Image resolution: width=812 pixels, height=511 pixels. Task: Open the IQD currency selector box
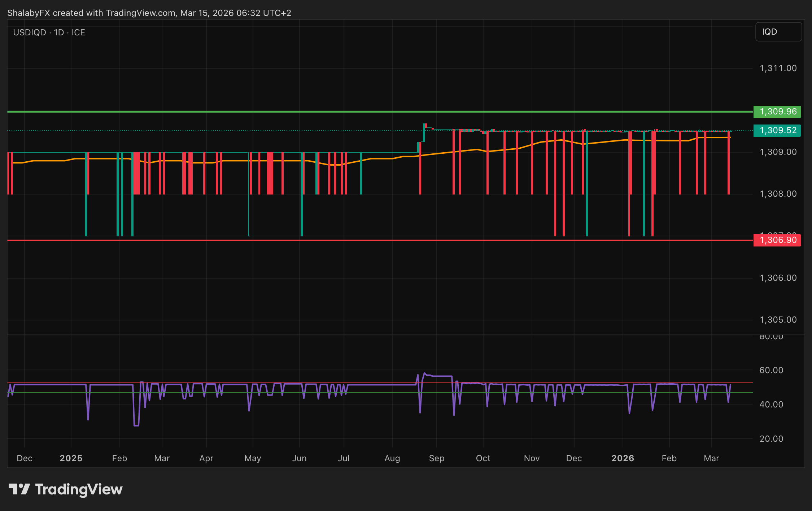(x=778, y=32)
